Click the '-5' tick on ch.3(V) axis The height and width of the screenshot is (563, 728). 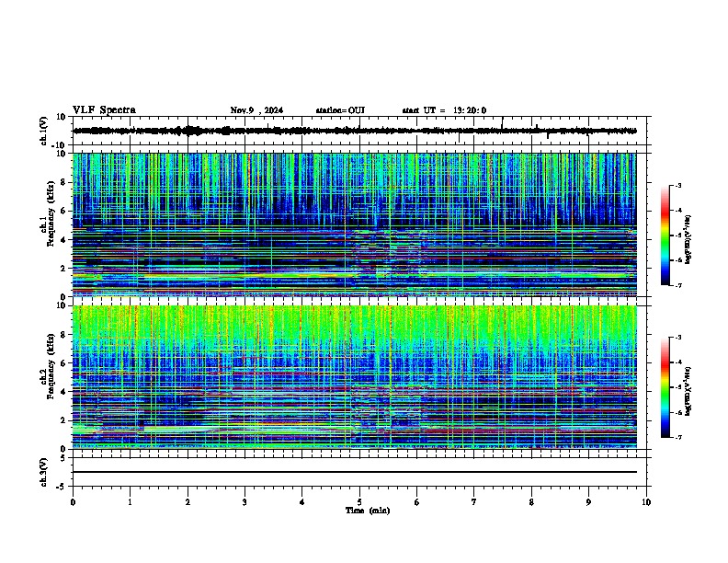coord(62,487)
